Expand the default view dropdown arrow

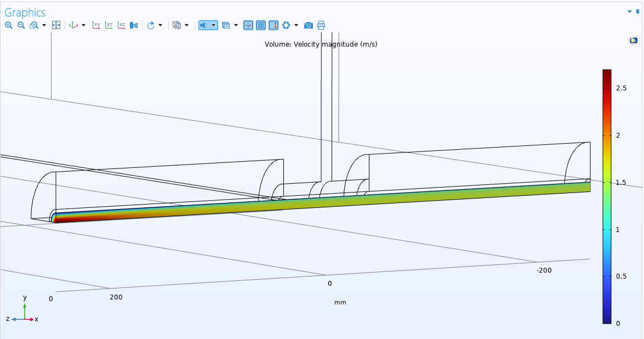coord(83,25)
